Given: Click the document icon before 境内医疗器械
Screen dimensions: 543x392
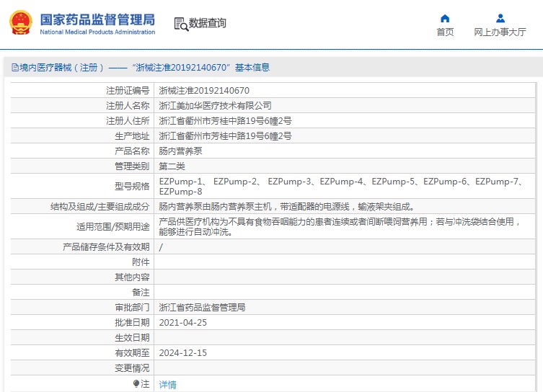Looking at the screenshot, I should [x=14, y=68].
